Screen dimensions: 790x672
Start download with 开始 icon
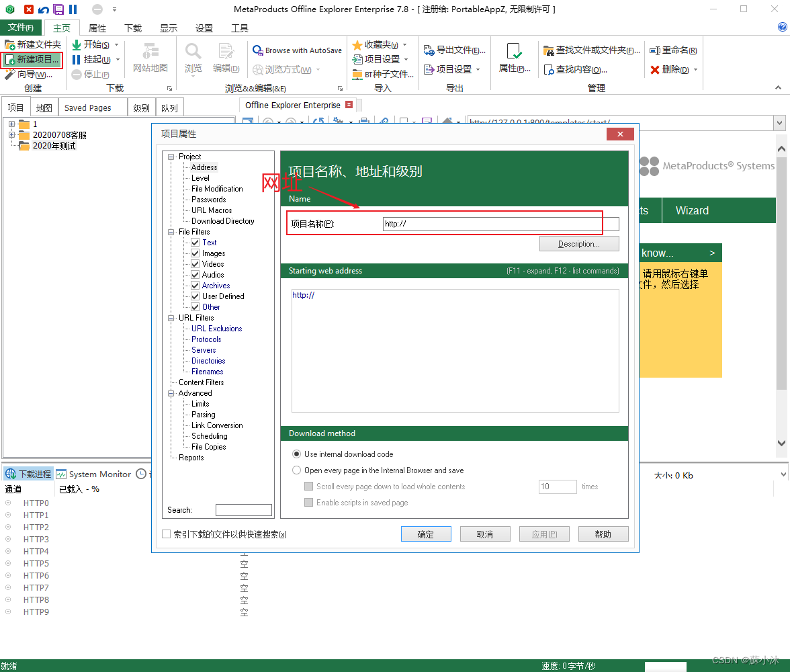[x=77, y=45]
